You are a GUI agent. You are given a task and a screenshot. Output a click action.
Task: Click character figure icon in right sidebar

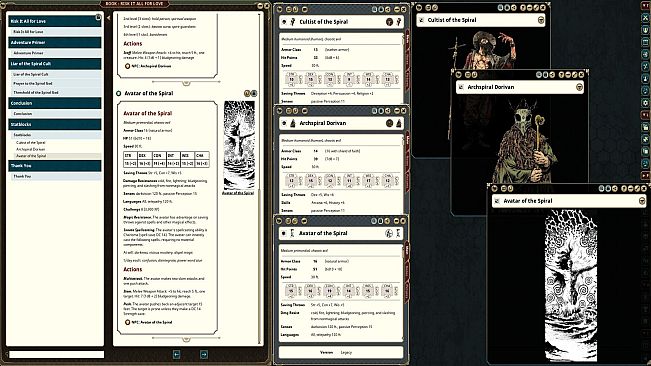tap(645, 78)
